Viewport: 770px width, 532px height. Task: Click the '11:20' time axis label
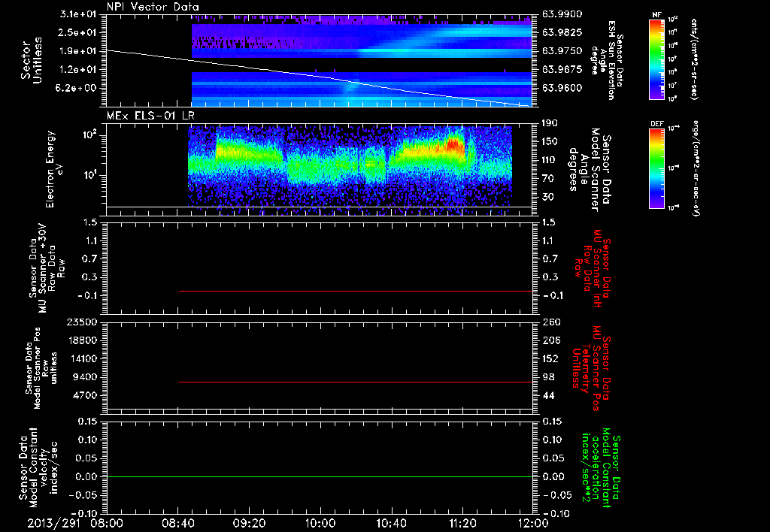pyautogui.click(x=462, y=523)
